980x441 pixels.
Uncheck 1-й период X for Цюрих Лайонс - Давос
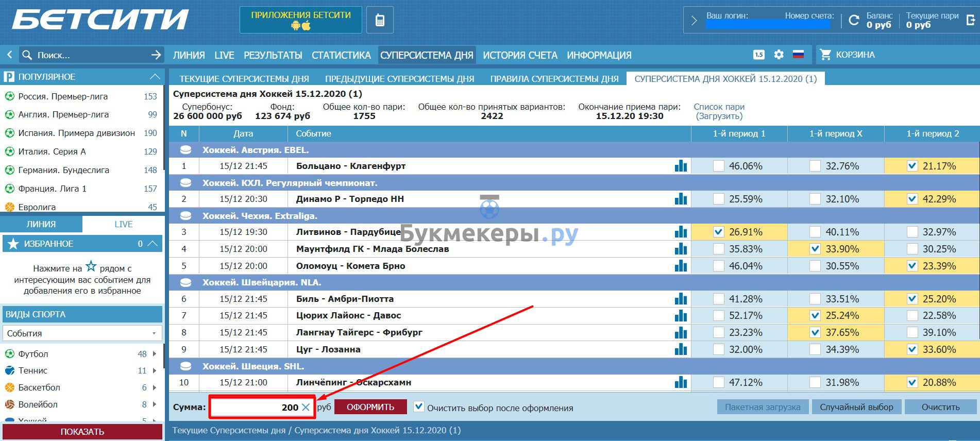tap(815, 315)
